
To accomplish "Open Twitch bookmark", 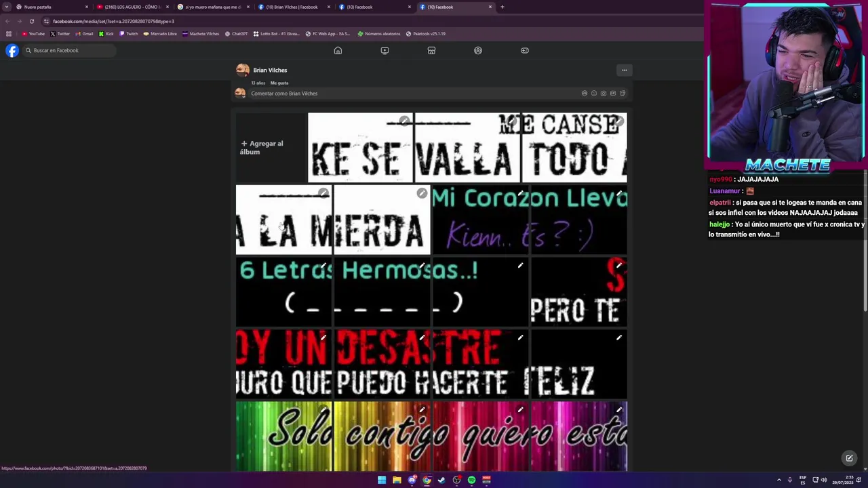I will (129, 33).
